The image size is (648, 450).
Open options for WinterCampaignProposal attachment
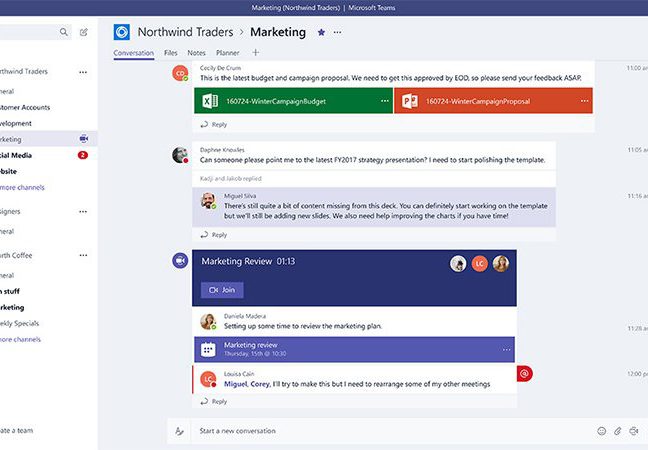click(584, 101)
